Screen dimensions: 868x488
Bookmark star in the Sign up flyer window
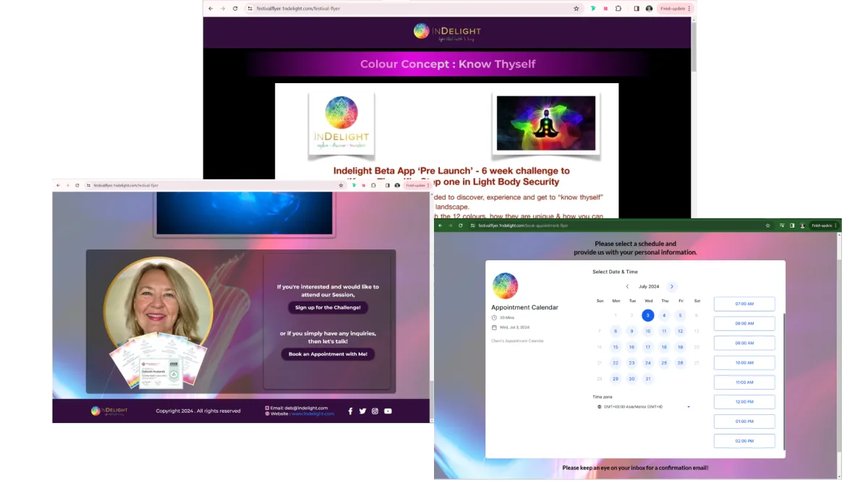tap(341, 185)
